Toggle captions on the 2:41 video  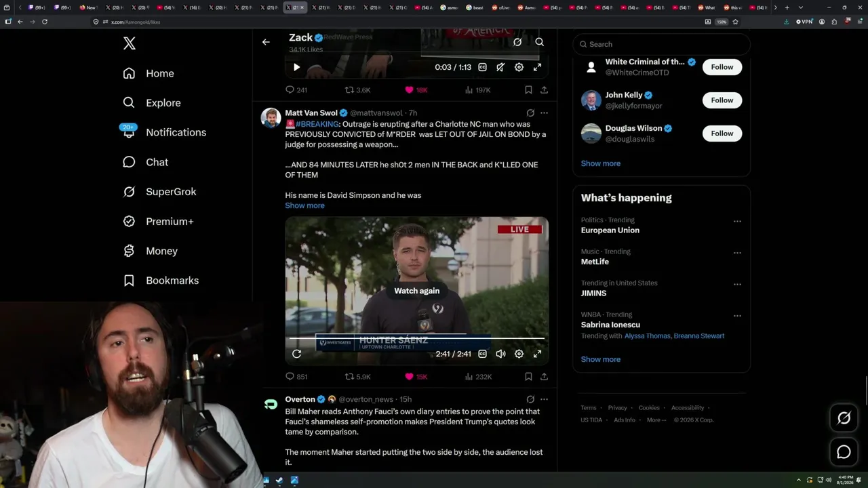pos(482,354)
